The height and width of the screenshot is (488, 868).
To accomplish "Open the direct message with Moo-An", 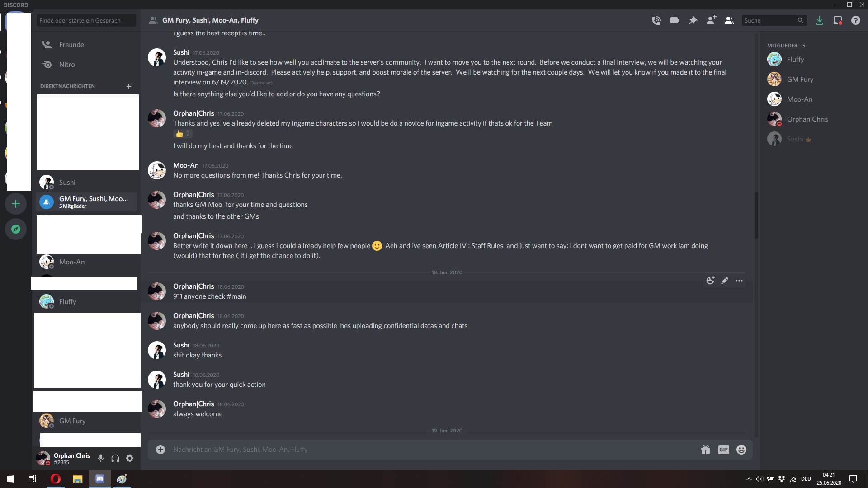I will 72,262.
